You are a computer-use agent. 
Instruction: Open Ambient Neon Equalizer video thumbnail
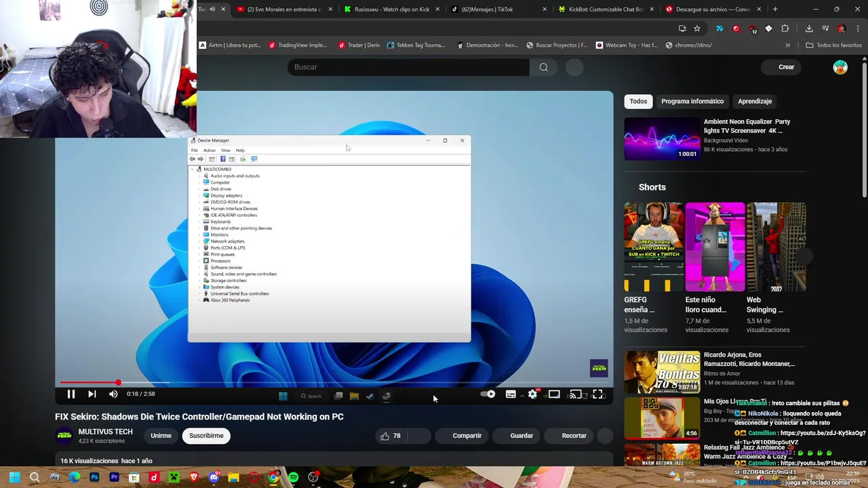pos(662,139)
